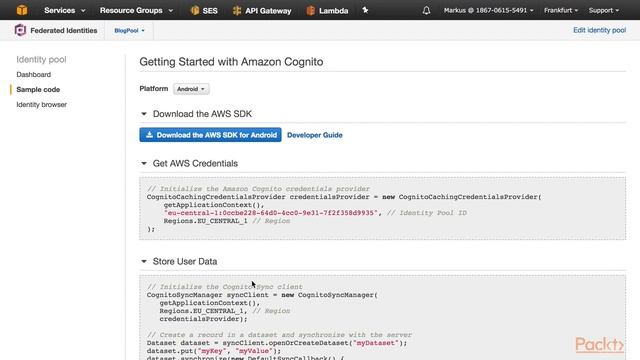The image size is (640, 360).
Task: Go to the Dashboard page
Action: pyautogui.click(x=33, y=75)
